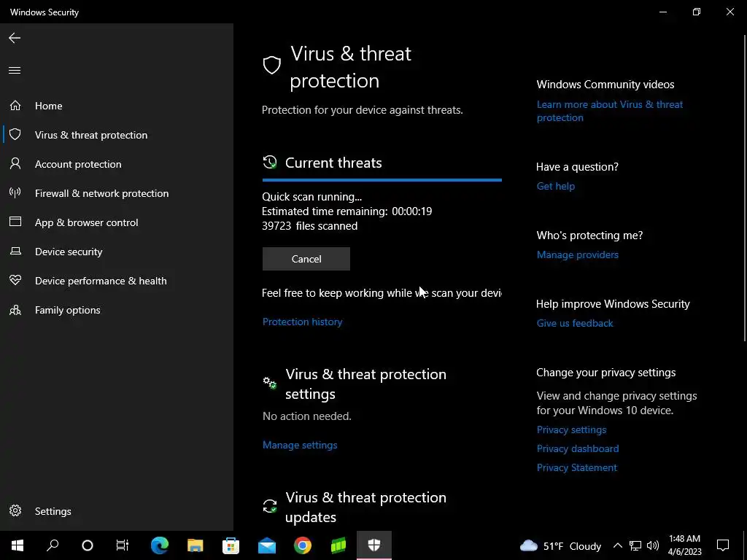
Task: Click the Current threats history clock icon
Action: click(270, 163)
